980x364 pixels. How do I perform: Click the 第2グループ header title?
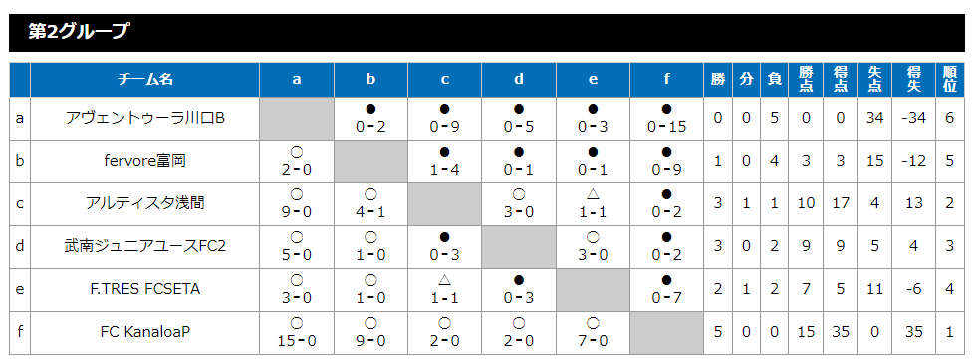point(79,32)
